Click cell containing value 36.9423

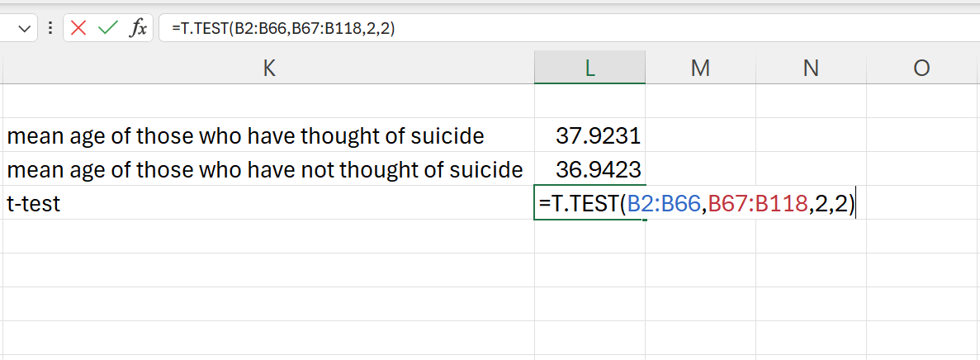(589, 168)
